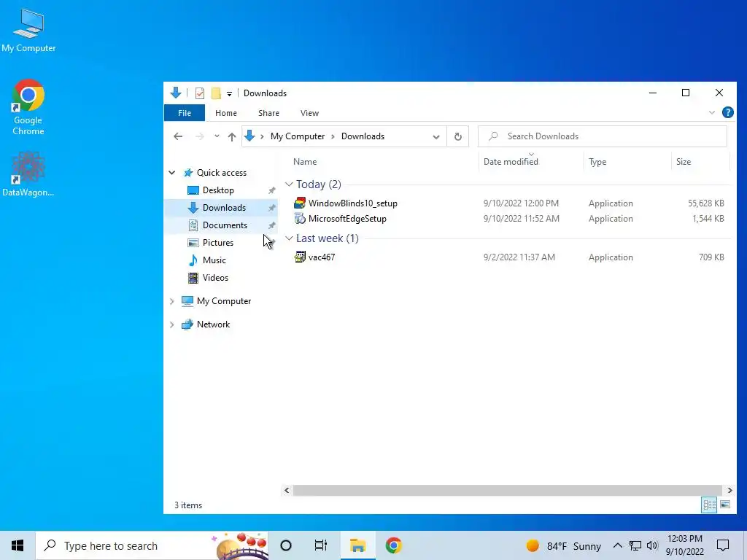The height and width of the screenshot is (560, 747).
Task: Select Videos in Quick access
Action: (x=215, y=278)
